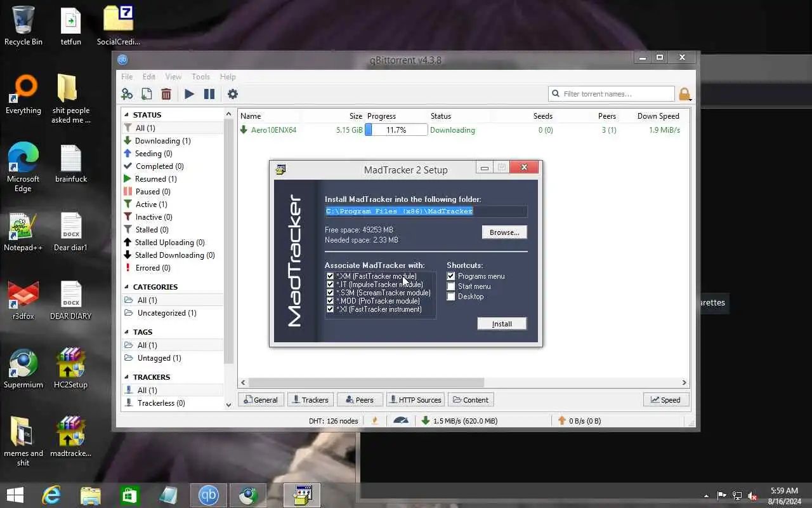Click the Aero10ENX64 progress bar at 11.7%
This screenshot has height=508, width=812.
point(396,130)
